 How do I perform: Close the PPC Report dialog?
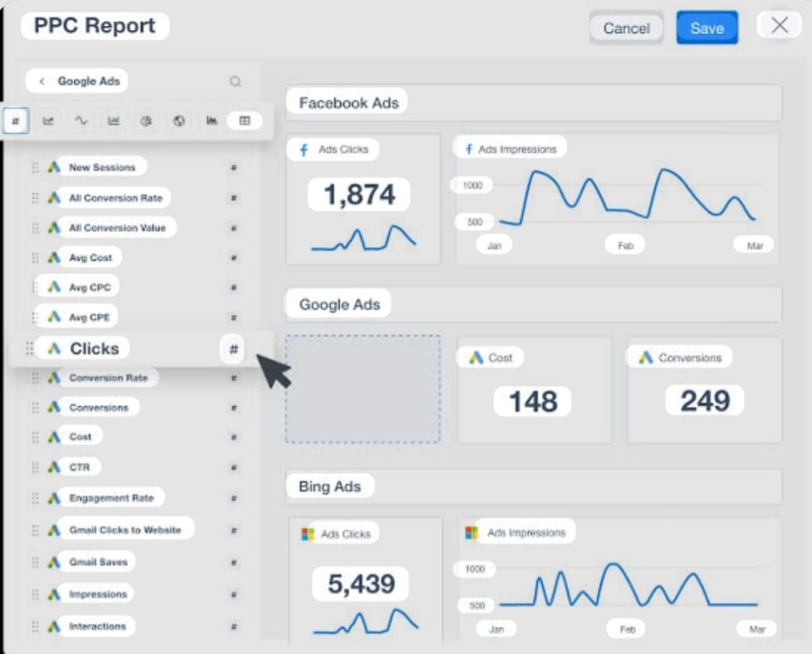point(780,25)
